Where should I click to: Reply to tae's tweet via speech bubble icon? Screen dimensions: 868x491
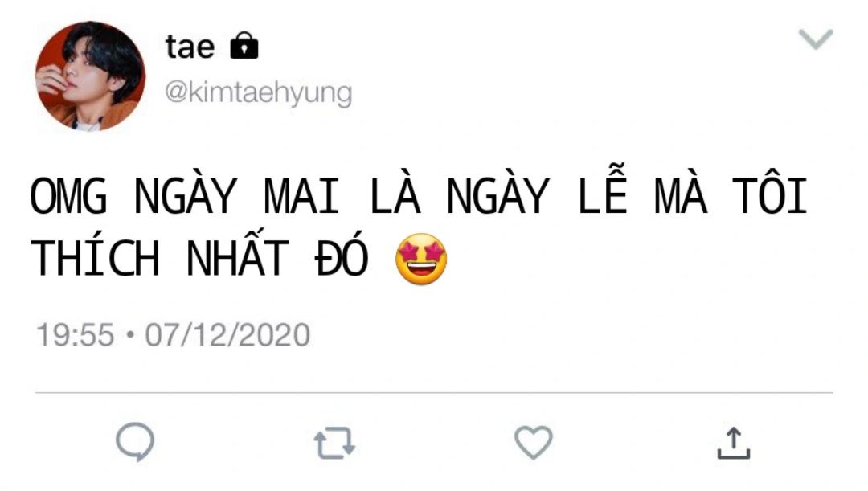tap(135, 442)
